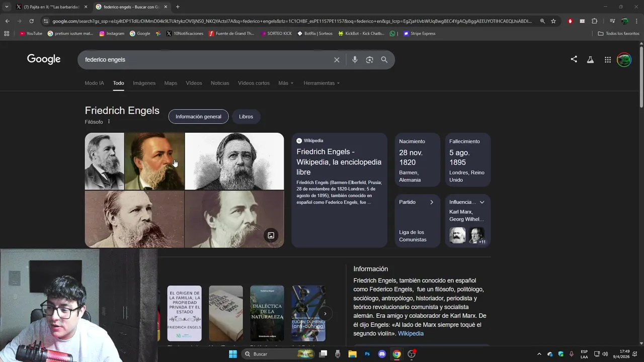Open Engels engraving portrait thumbnail
The width and height of the screenshot is (644, 362).
click(x=234, y=161)
